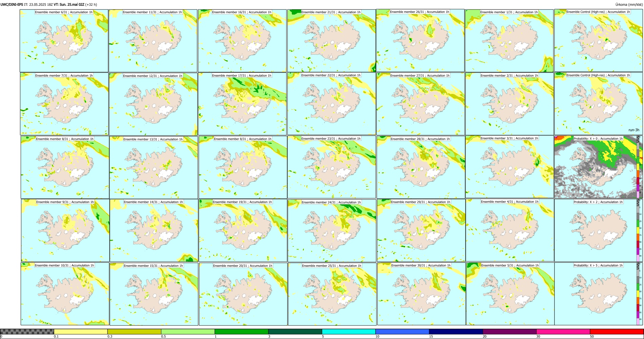Open the Ensemble member 12/31 map

pyautogui.click(x=153, y=104)
